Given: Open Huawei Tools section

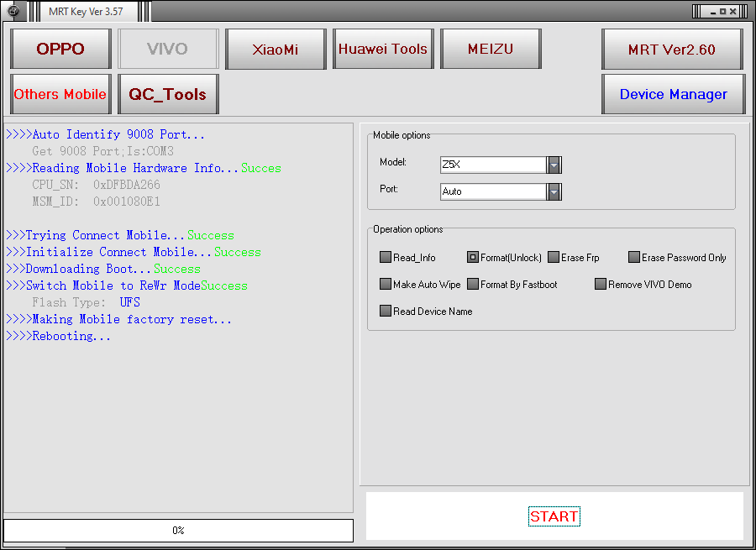Looking at the screenshot, I should pos(383,49).
